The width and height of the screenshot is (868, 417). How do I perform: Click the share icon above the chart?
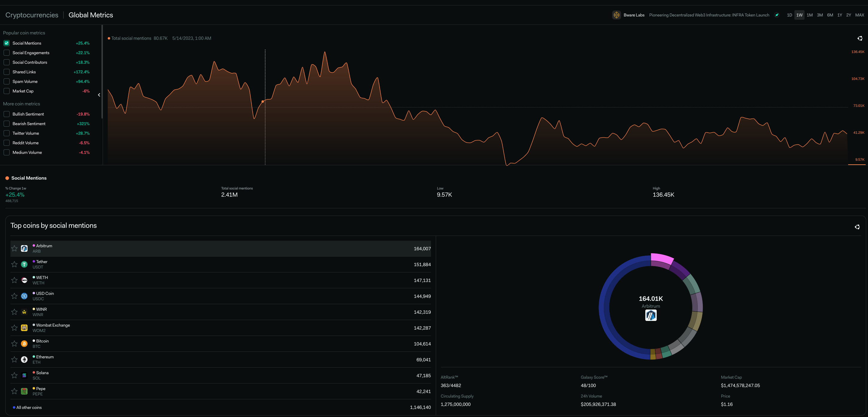860,38
